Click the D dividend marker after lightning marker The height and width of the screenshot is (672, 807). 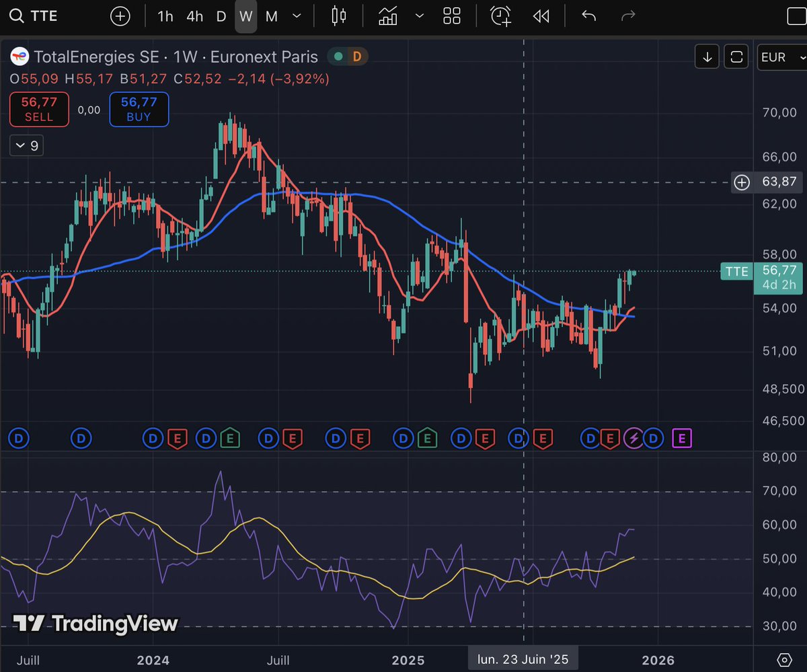(654, 439)
